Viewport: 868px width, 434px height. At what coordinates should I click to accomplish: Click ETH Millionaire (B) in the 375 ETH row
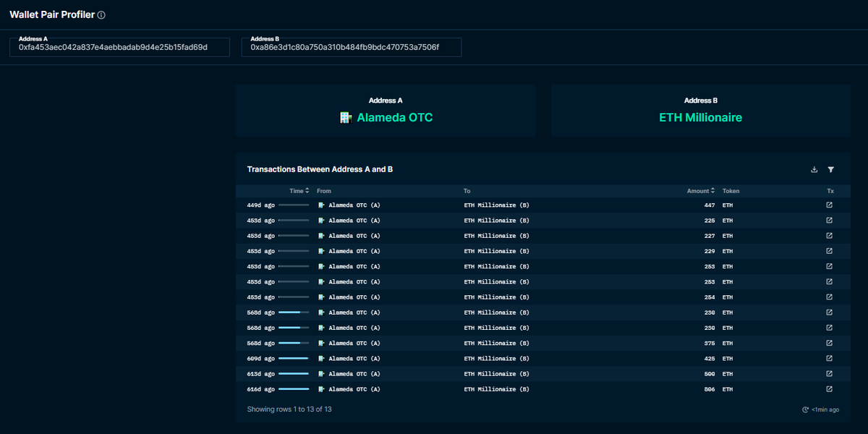(496, 344)
